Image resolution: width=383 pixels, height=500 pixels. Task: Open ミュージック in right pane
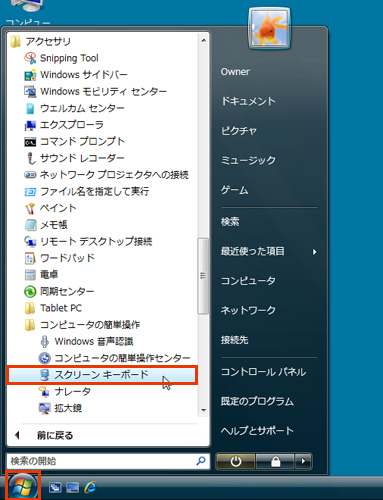pos(248,160)
